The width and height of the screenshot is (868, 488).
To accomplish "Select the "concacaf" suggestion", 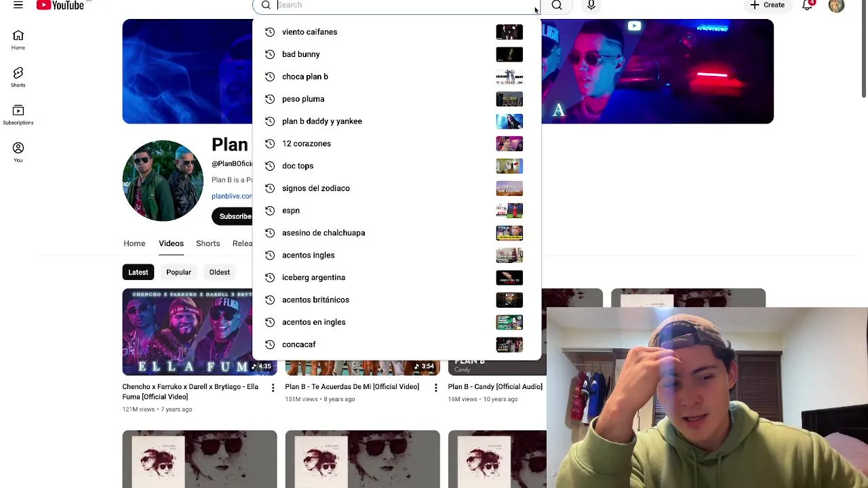I will [x=397, y=345].
